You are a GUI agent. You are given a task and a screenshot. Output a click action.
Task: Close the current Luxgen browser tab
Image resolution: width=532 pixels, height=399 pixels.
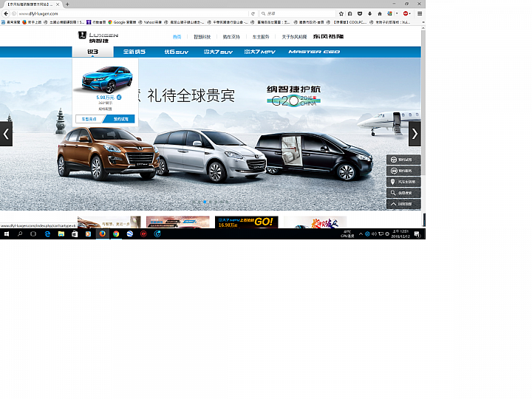58,4
